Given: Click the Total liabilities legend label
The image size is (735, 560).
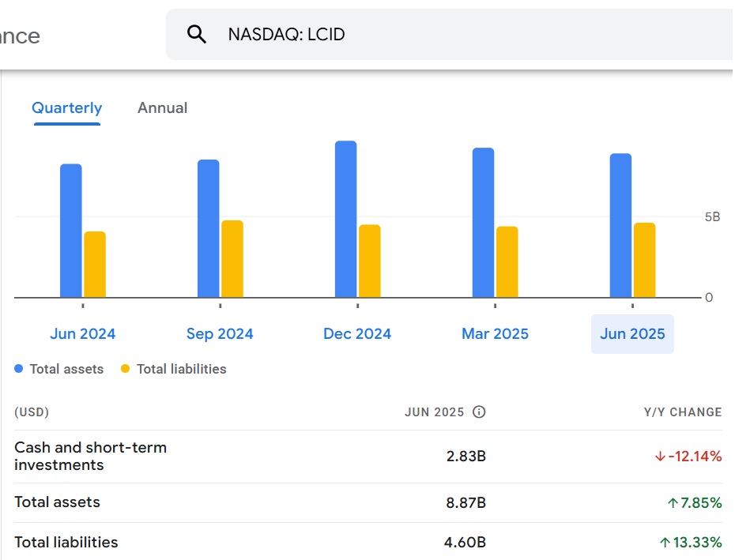Looking at the screenshot, I should (x=182, y=369).
